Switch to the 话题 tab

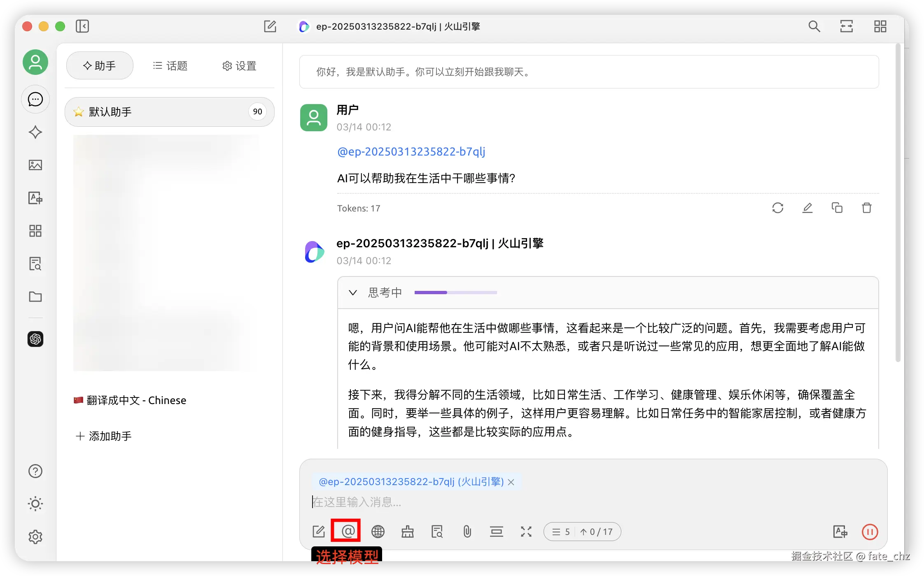[x=170, y=66]
